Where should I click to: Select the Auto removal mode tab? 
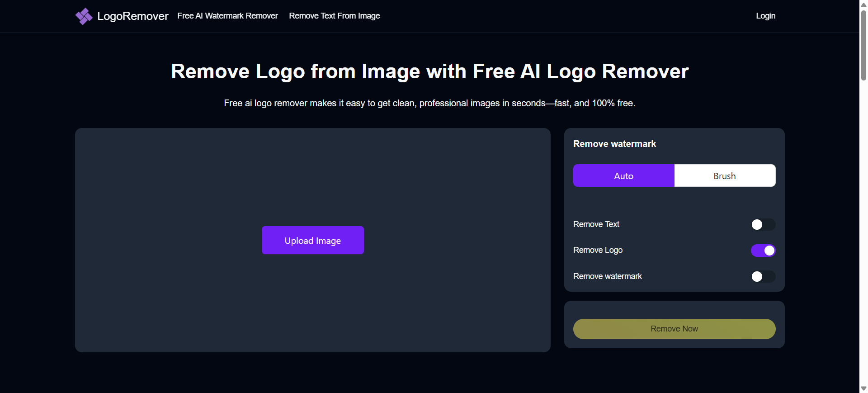point(623,176)
